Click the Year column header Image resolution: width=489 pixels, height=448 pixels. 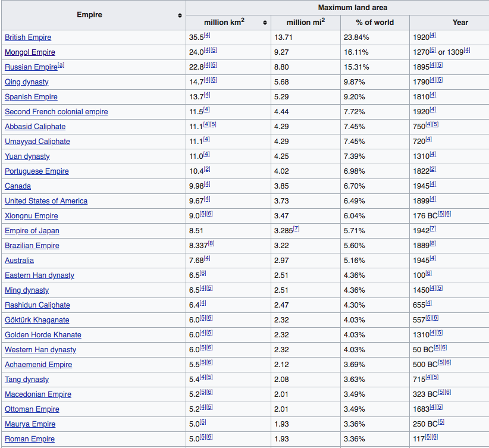(460, 23)
